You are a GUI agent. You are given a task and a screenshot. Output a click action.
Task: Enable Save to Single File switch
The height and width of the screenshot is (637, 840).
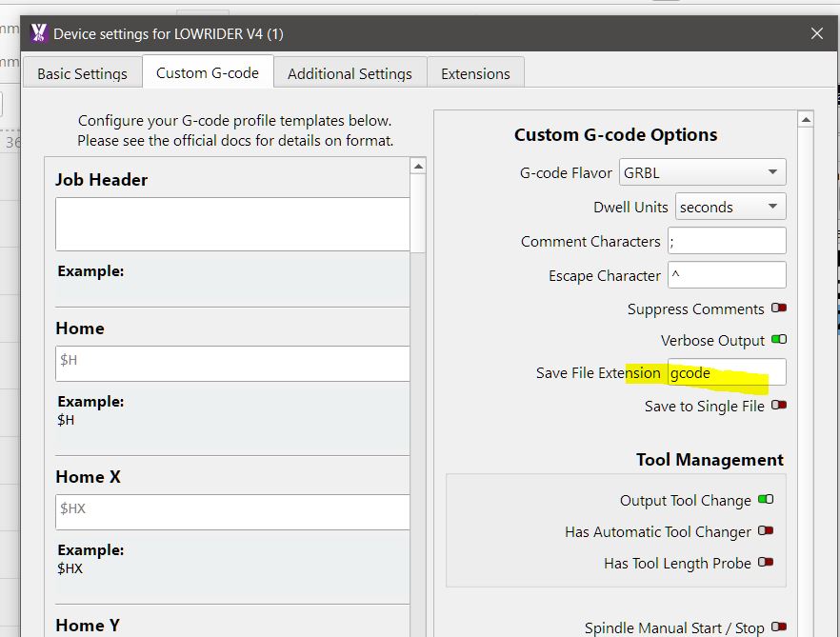[x=778, y=405]
